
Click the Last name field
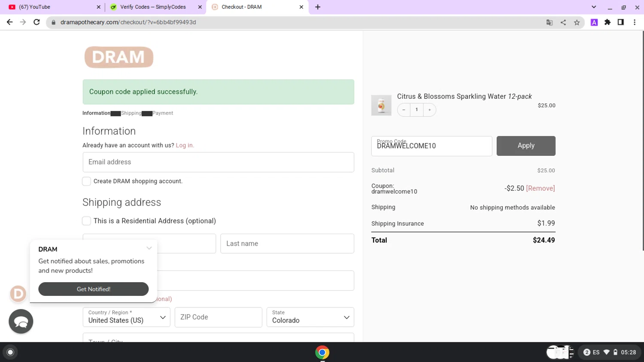287,243
